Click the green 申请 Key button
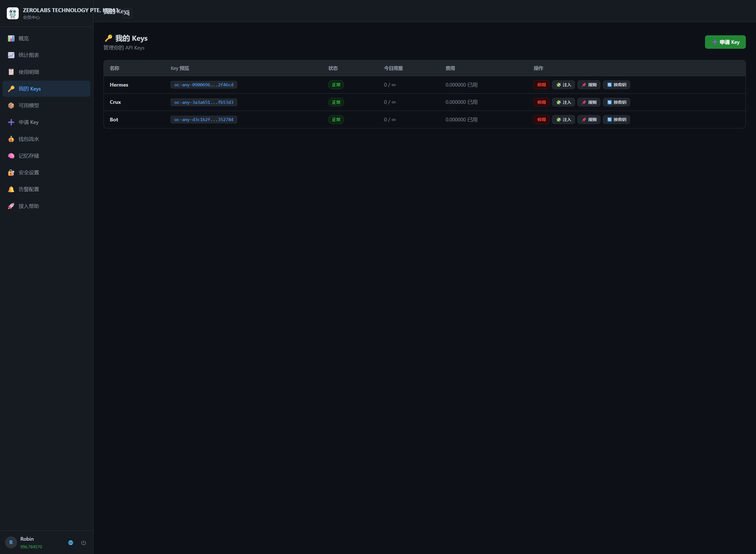 tap(725, 42)
